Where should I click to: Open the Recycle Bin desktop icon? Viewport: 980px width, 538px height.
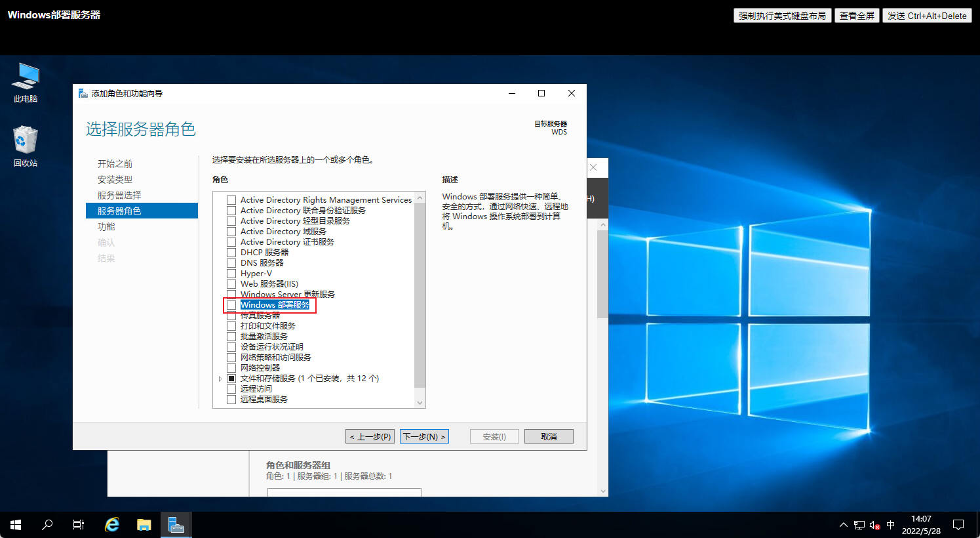26,146
